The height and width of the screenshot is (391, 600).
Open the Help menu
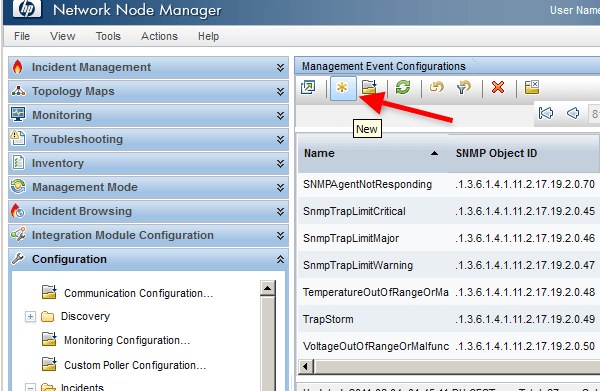pos(208,36)
